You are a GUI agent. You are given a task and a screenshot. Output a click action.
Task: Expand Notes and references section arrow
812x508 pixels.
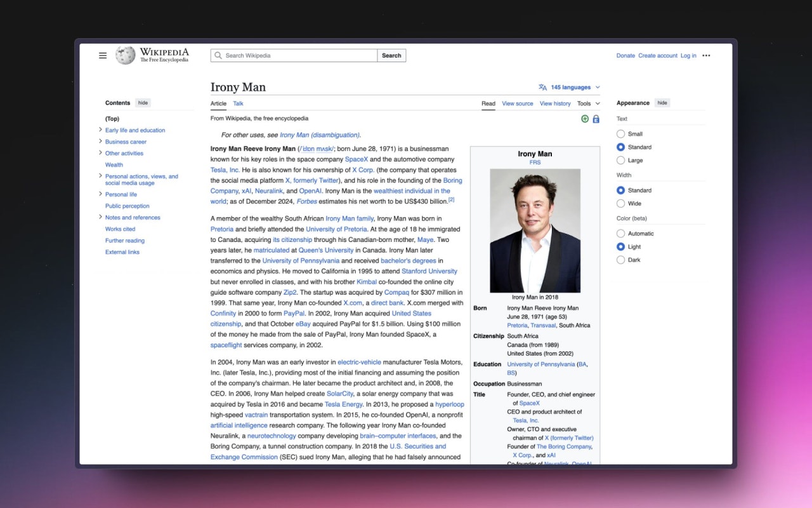click(x=100, y=217)
